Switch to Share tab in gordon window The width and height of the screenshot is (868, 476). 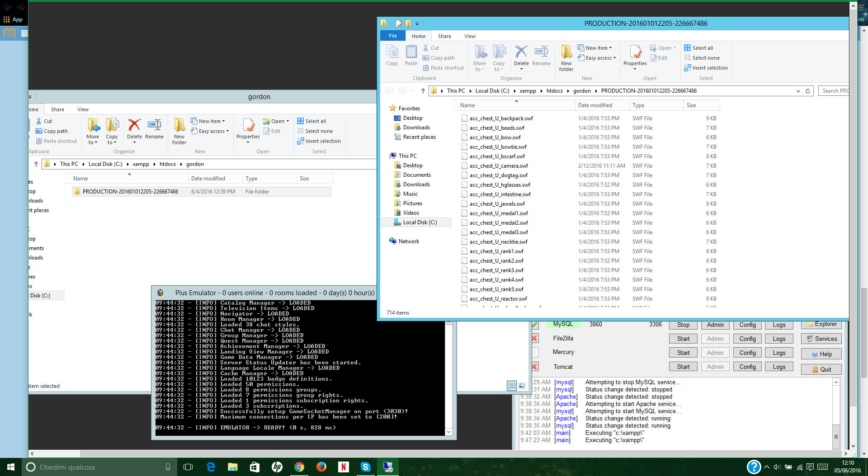click(x=57, y=109)
